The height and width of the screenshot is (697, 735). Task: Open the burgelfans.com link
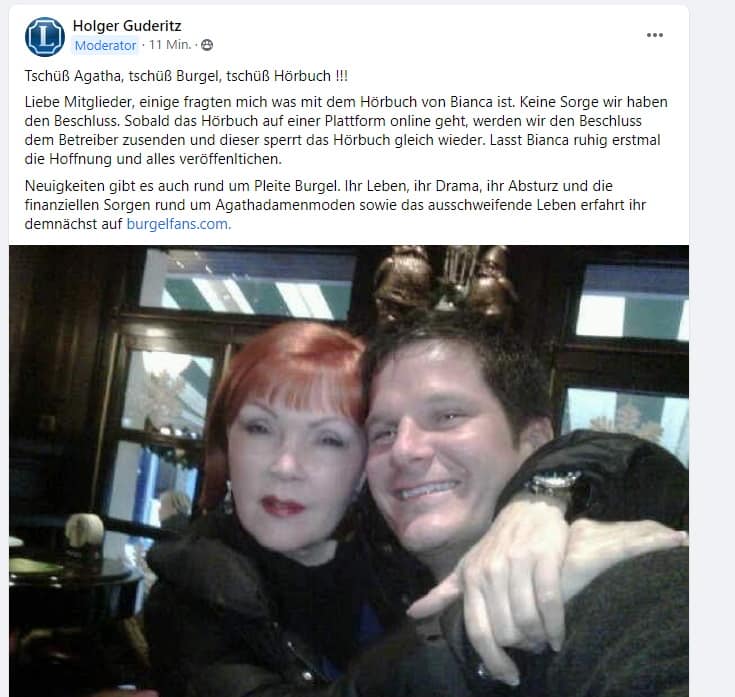pyautogui.click(x=179, y=224)
